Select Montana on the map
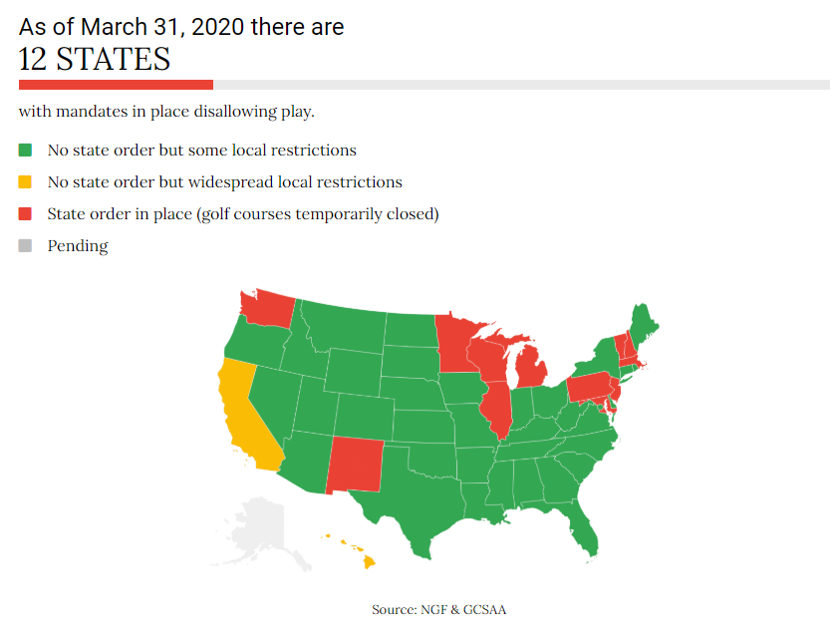 tap(346, 327)
